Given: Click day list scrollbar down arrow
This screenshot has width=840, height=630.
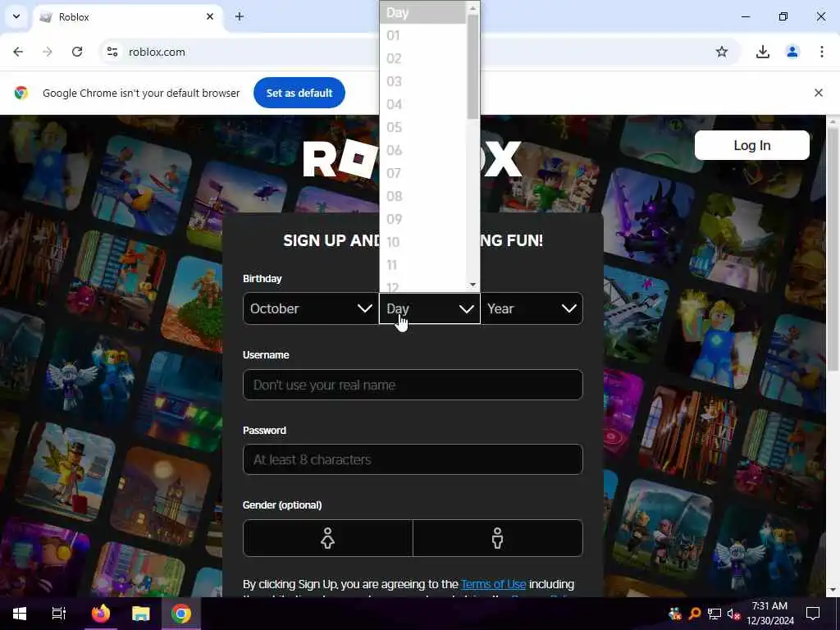Looking at the screenshot, I should coord(472,285).
